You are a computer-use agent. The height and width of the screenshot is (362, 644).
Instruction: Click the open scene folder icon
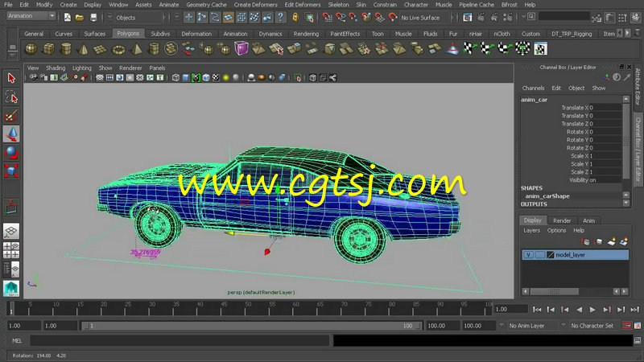pyautogui.click(x=80, y=17)
